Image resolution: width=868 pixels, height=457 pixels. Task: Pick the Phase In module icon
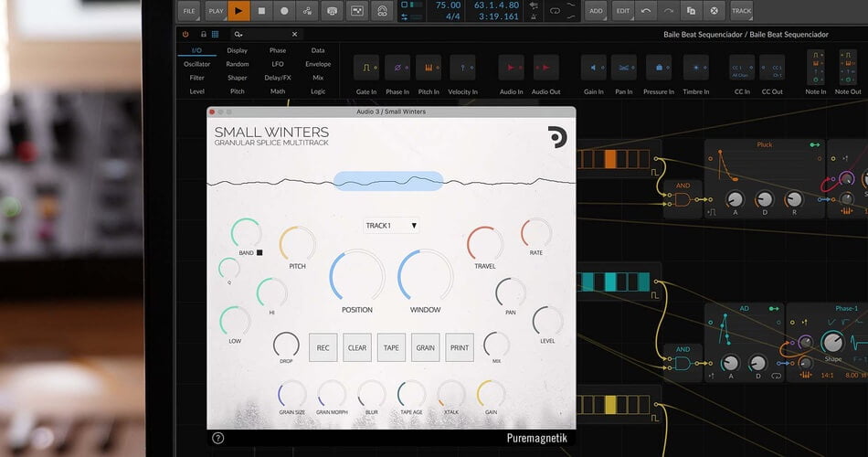pyautogui.click(x=397, y=68)
